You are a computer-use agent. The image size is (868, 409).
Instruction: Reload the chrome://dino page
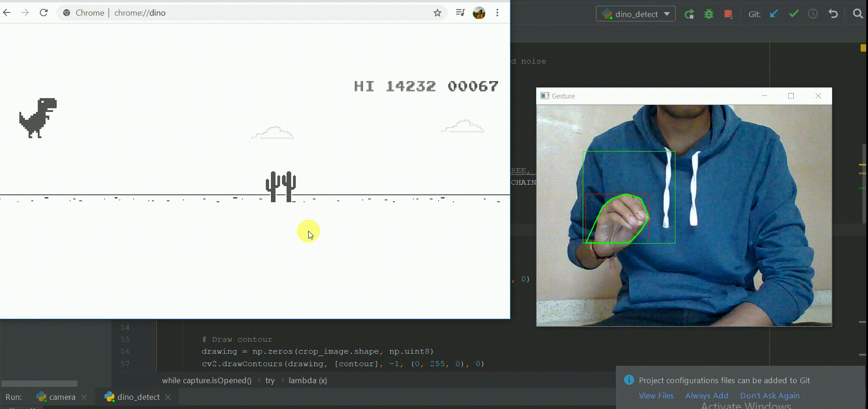point(44,13)
